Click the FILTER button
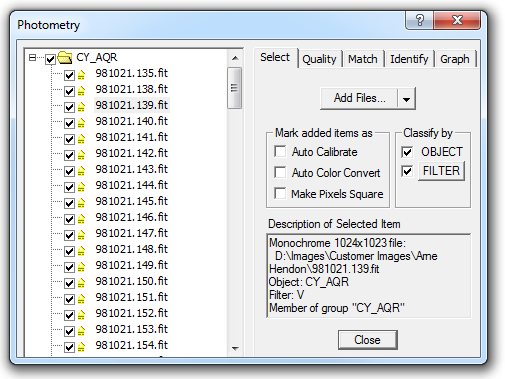Screen dimensions: 505x379 [441, 171]
